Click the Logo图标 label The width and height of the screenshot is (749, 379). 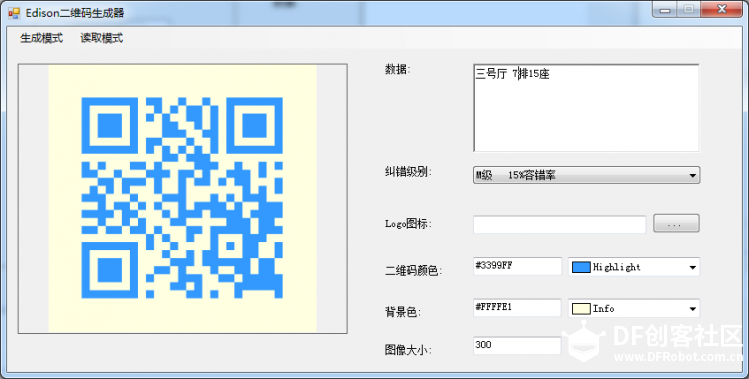[408, 224]
